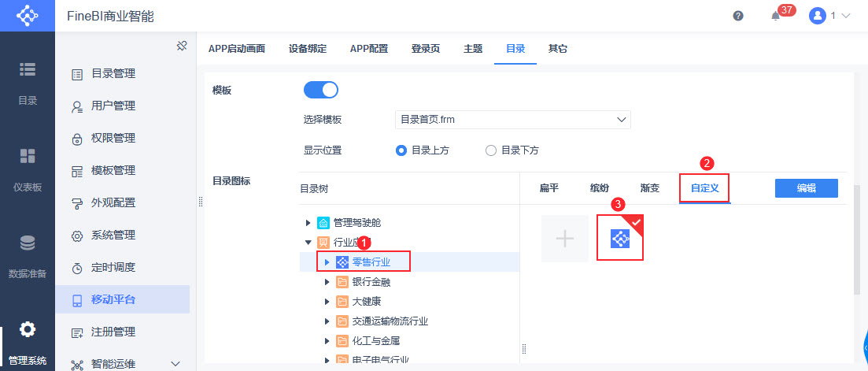The width and height of the screenshot is (868, 371).
Task: Select the 目录下方 radio button
Action: tap(491, 150)
